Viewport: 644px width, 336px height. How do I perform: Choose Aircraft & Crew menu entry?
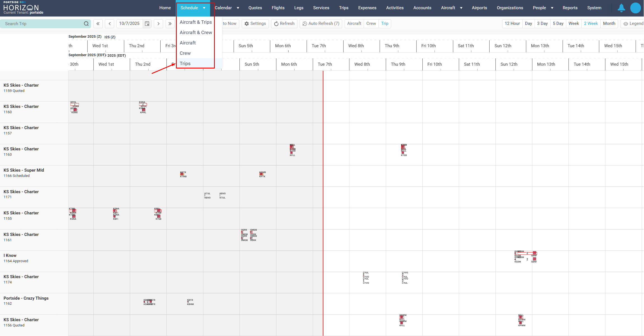196,32
